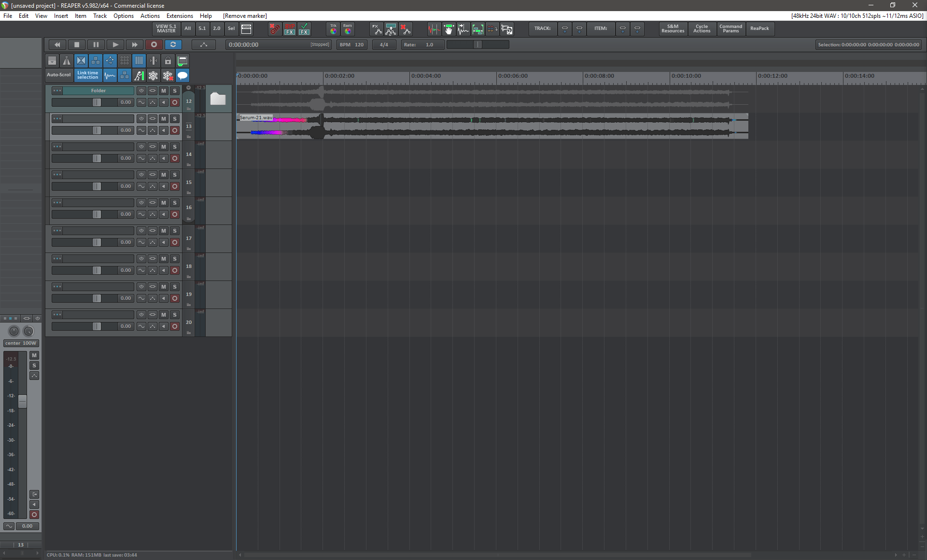Mute track 13

pos(164,119)
